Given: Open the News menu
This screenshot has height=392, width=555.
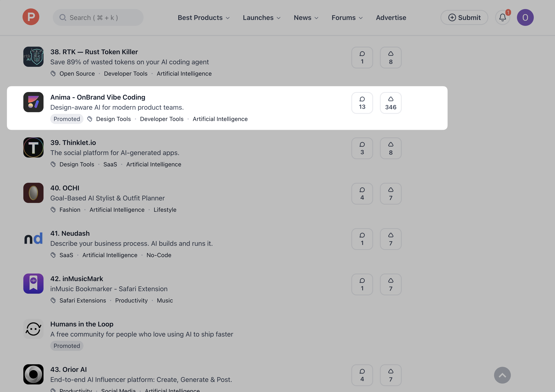Looking at the screenshot, I should point(306,18).
